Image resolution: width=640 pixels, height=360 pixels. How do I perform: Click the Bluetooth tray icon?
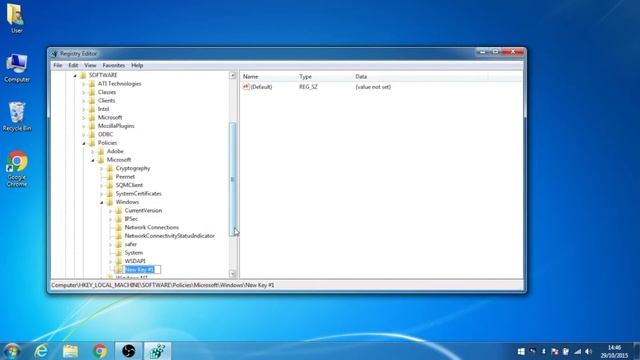point(543,351)
